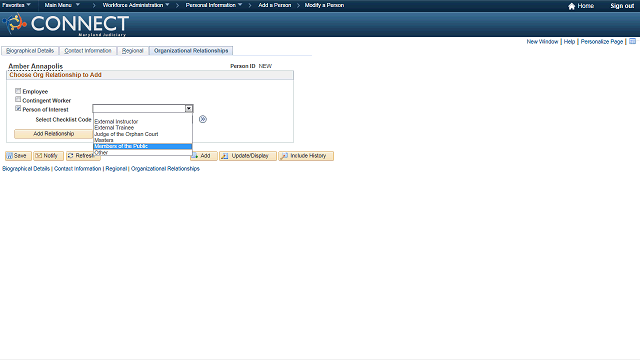The image size is (640, 360).
Task: Pick the Other option in the list
Action: [142, 152]
